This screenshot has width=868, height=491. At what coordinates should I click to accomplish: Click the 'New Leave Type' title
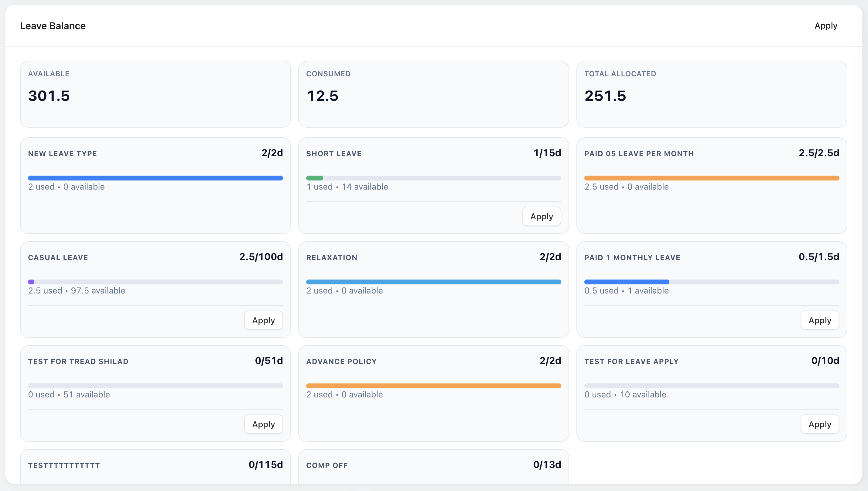click(x=62, y=154)
